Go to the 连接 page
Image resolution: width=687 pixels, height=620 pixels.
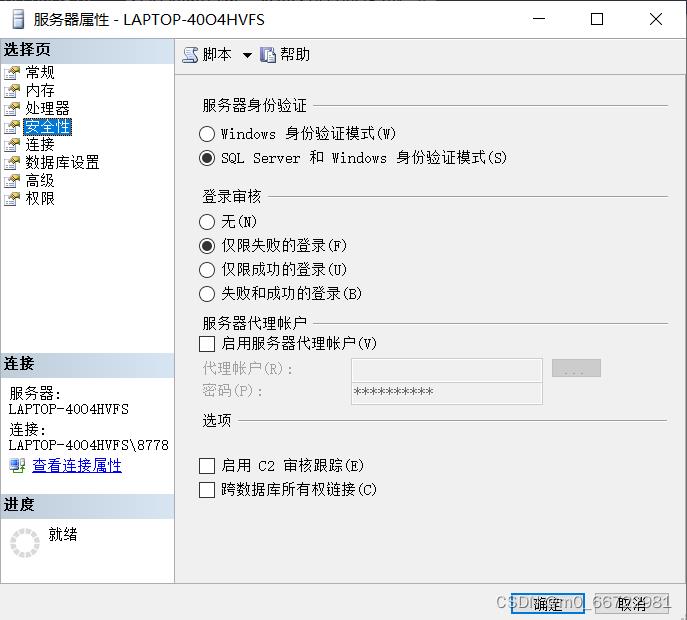point(40,144)
